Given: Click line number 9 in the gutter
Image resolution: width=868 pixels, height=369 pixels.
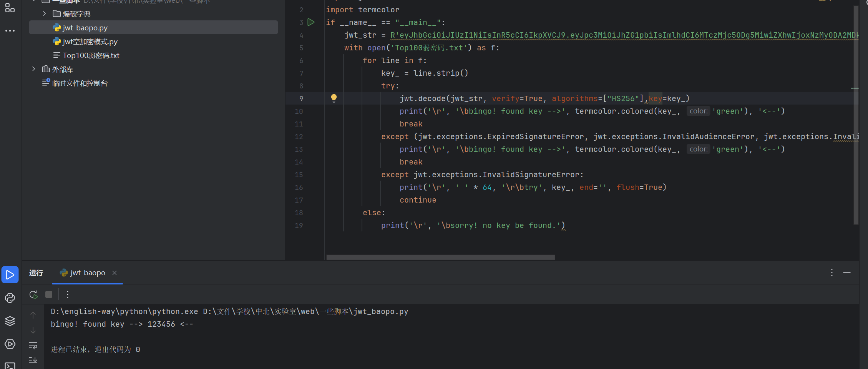Looking at the screenshot, I should (301, 98).
